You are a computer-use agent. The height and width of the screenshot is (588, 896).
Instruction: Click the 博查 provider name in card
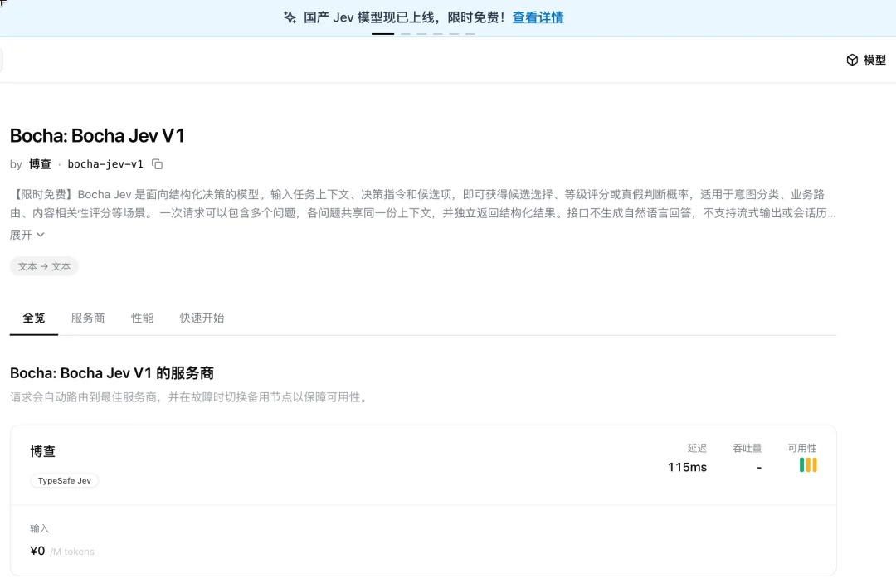pyautogui.click(x=43, y=452)
